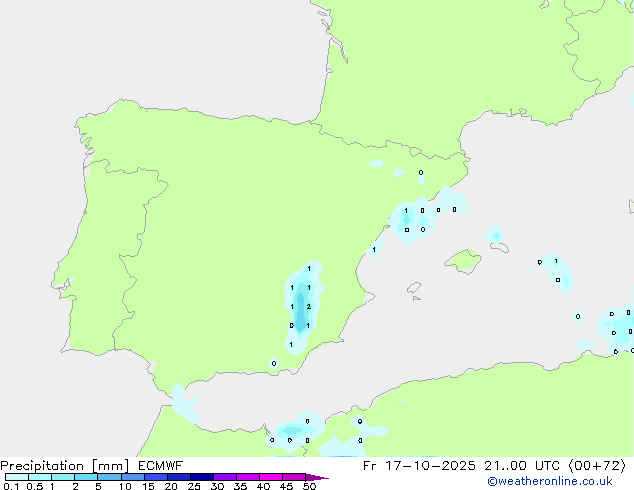
Task: Click the '0.1' legend scale label
Action: coord(11,486)
